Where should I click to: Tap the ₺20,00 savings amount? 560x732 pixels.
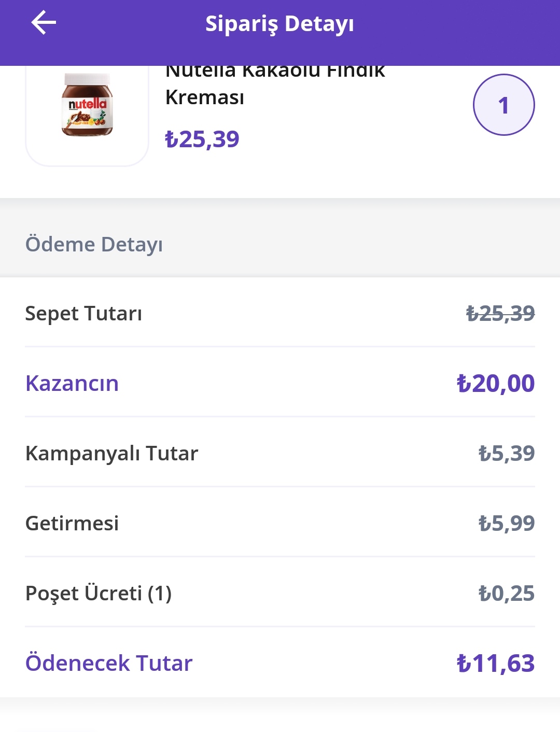coord(495,384)
